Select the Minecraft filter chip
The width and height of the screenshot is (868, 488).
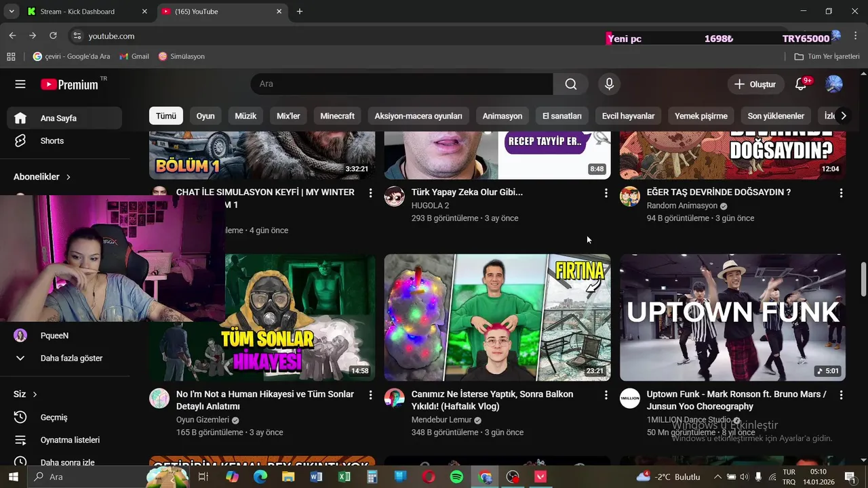click(337, 116)
